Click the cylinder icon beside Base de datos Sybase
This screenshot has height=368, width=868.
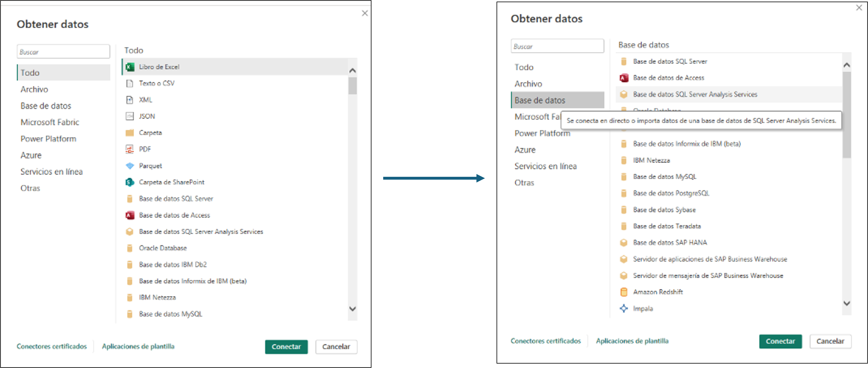click(x=624, y=210)
